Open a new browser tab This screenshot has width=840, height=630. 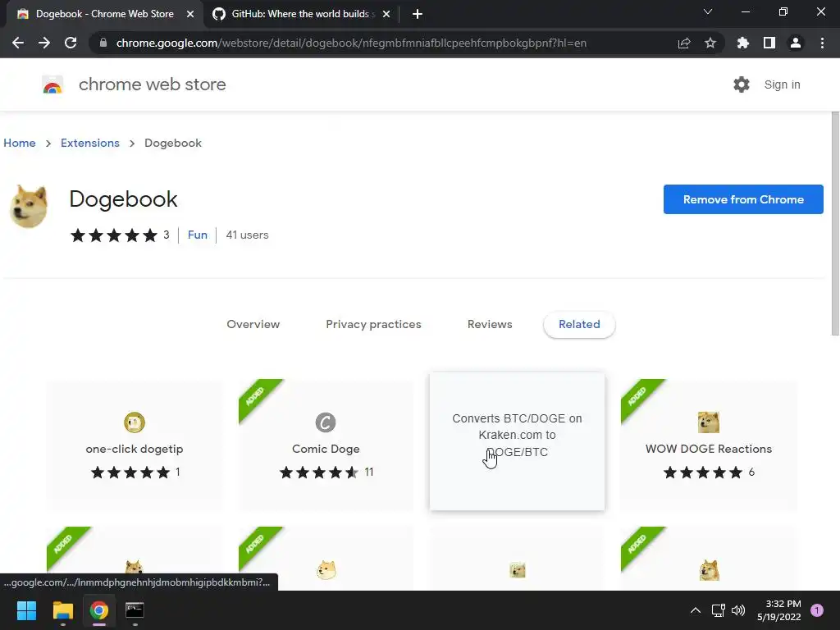pos(418,14)
